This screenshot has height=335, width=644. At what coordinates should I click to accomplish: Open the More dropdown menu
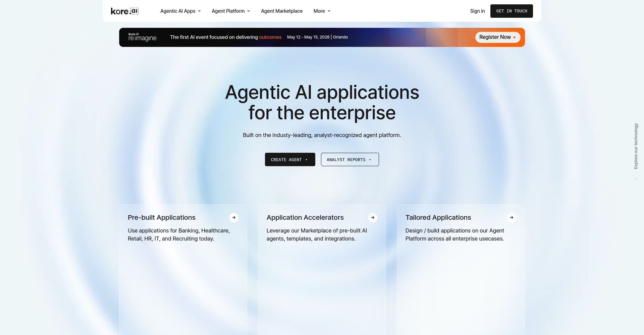pyautogui.click(x=322, y=11)
